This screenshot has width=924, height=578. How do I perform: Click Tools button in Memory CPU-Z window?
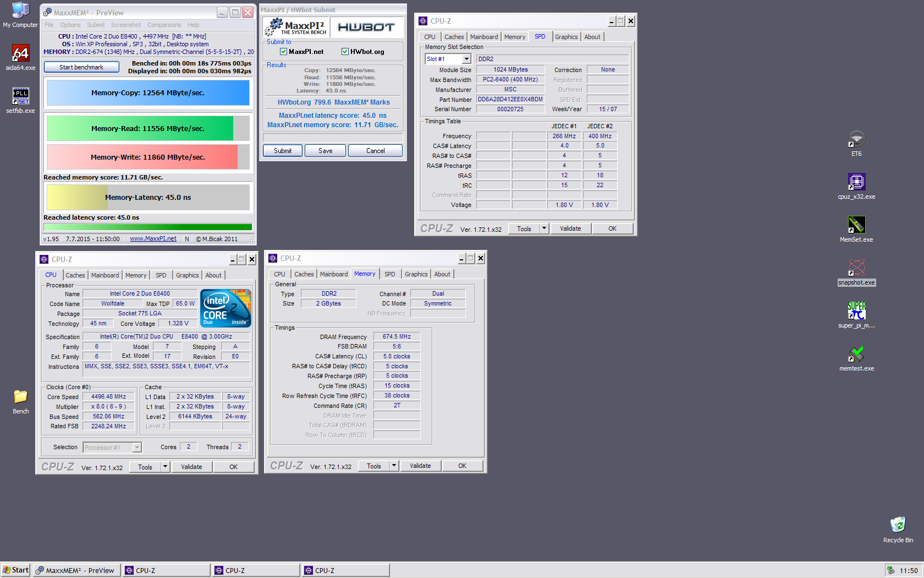374,466
